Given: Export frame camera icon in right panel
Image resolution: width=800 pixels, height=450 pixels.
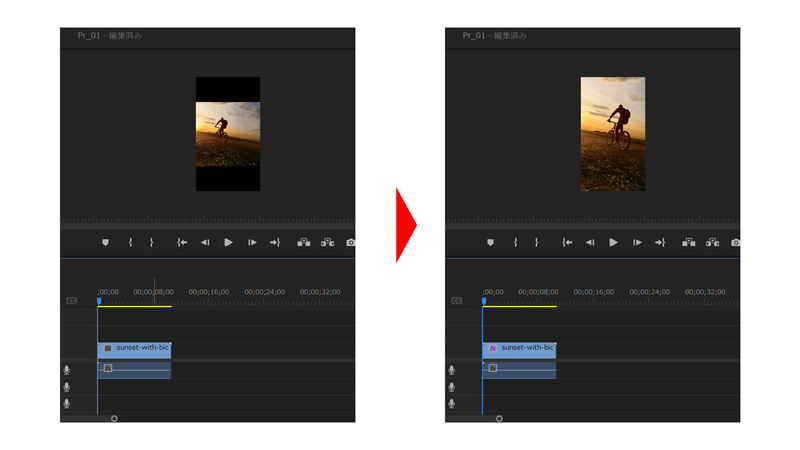Looking at the screenshot, I should (736, 242).
